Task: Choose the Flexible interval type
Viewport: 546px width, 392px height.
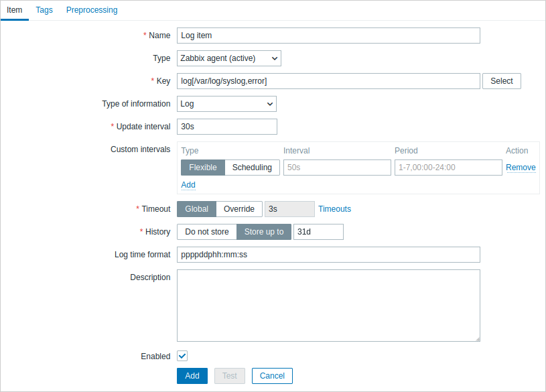Action: pyautogui.click(x=202, y=168)
